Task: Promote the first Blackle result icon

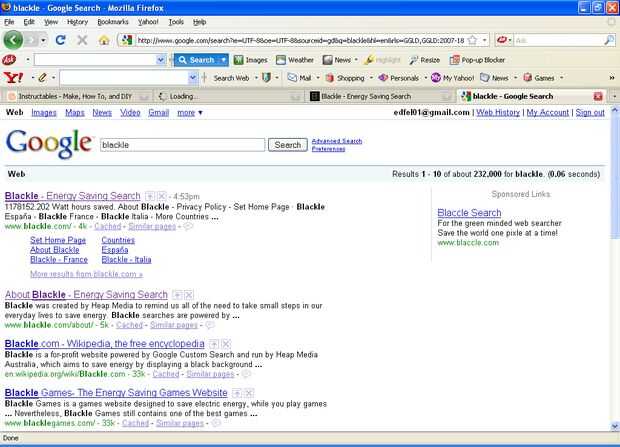Action: pos(149,196)
